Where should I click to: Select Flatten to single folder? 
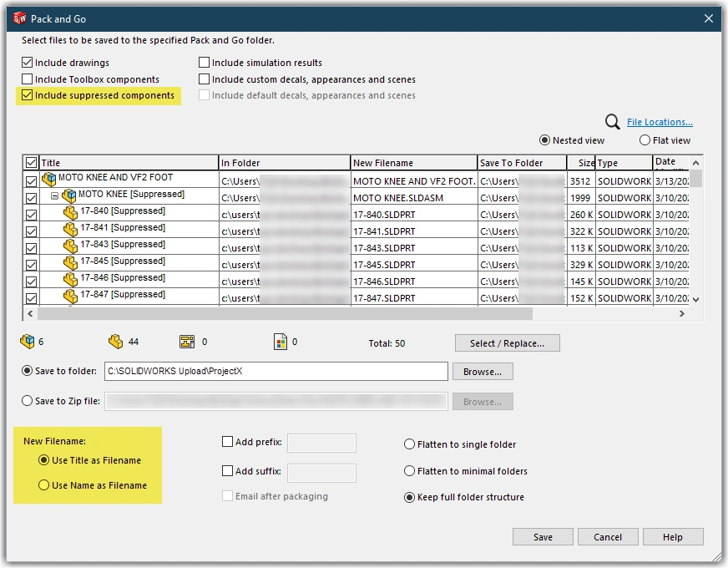409,444
